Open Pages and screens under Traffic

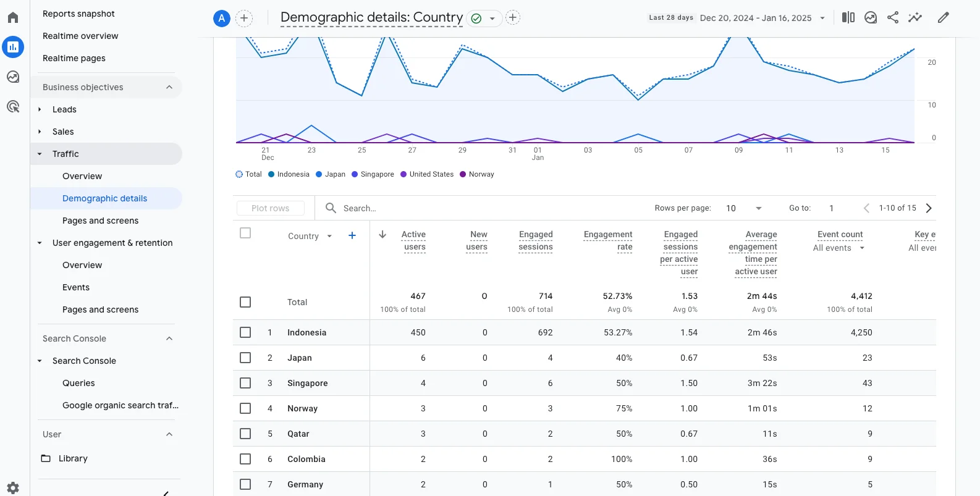(100, 221)
